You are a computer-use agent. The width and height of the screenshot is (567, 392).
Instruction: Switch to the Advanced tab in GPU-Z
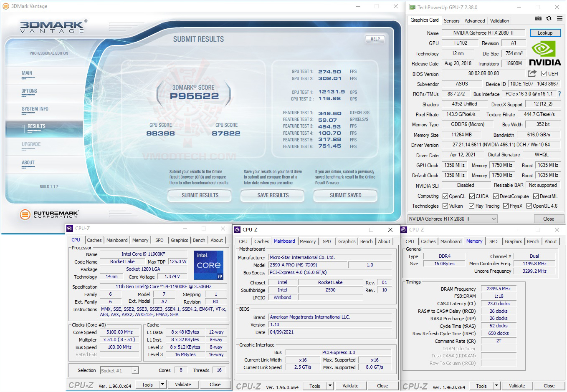[475, 21]
